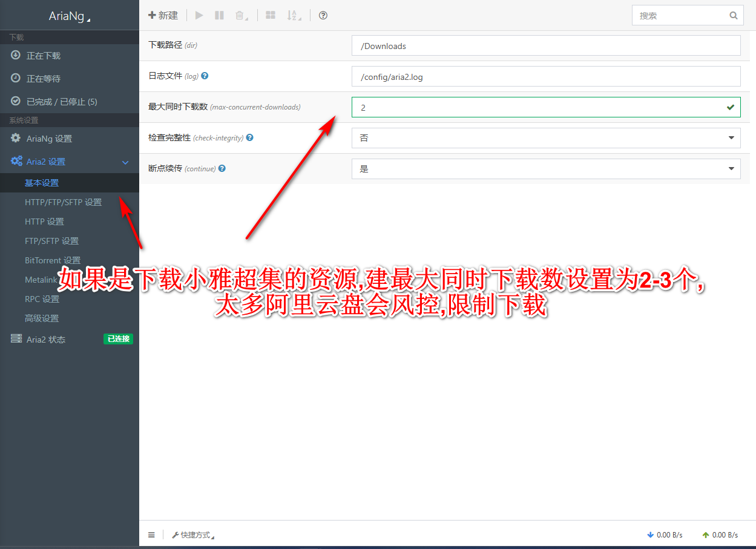756x549 pixels.
Task: Click the pause icon in toolbar
Action: click(x=219, y=16)
